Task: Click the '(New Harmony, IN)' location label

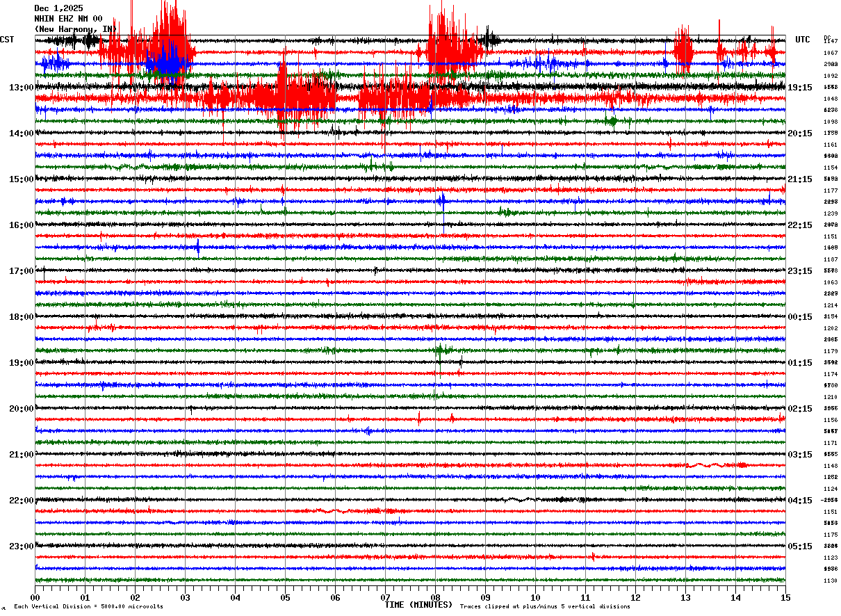Action: [75, 29]
